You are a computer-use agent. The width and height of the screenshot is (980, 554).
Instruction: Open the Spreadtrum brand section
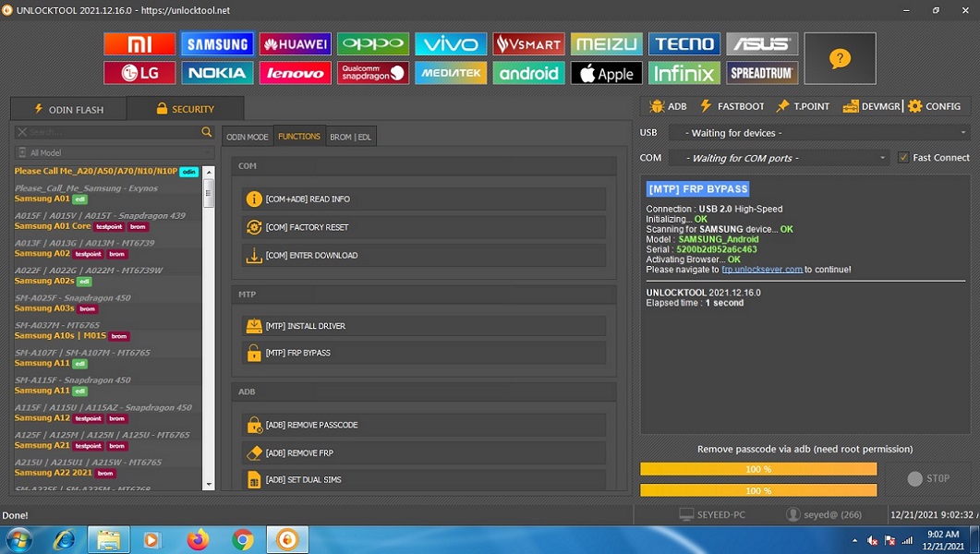pyautogui.click(x=762, y=73)
